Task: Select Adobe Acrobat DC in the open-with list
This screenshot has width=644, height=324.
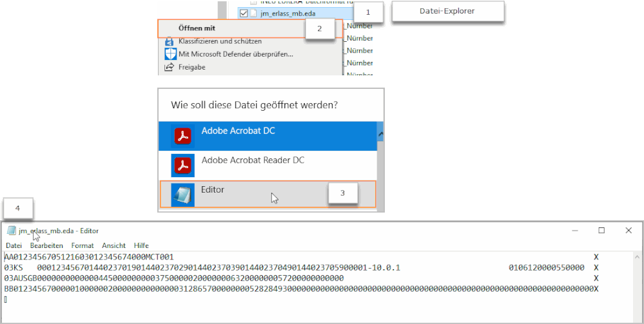Action: click(x=268, y=136)
